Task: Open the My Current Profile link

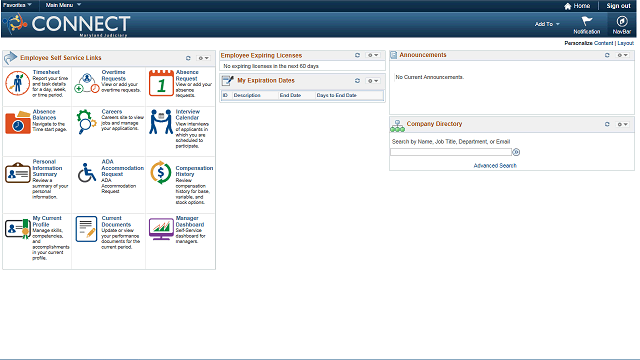Action: pyautogui.click(x=47, y=221)
